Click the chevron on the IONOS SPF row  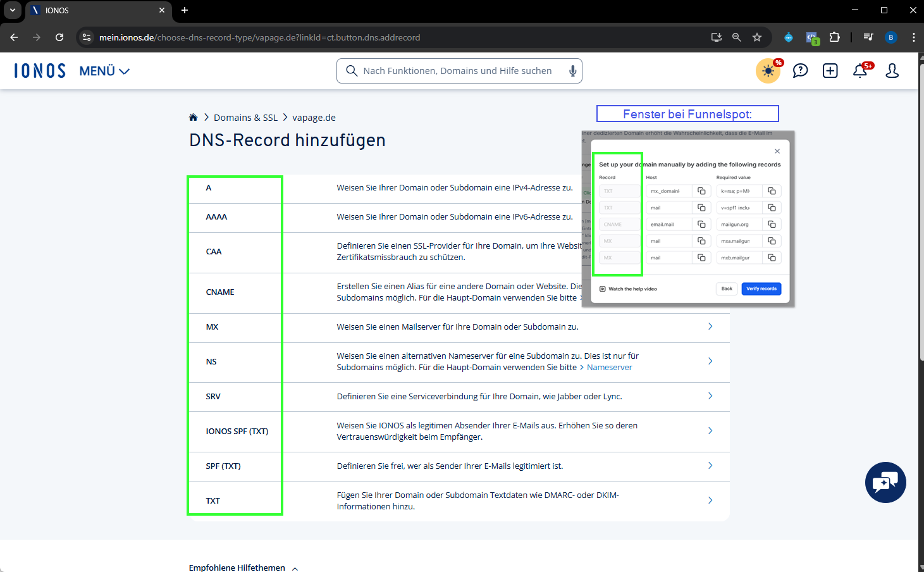(710, 431)
